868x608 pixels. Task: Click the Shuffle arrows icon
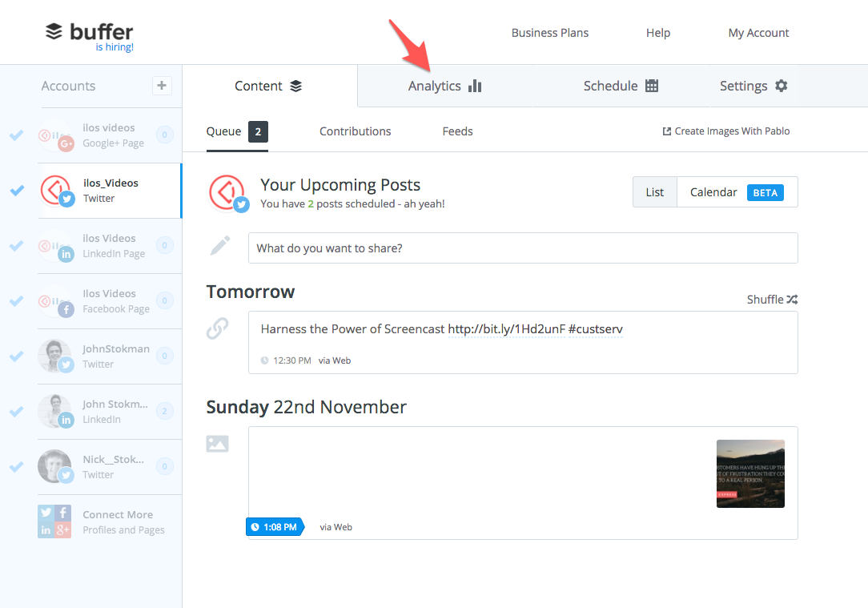pyautogui.click(x=792, y=300)
